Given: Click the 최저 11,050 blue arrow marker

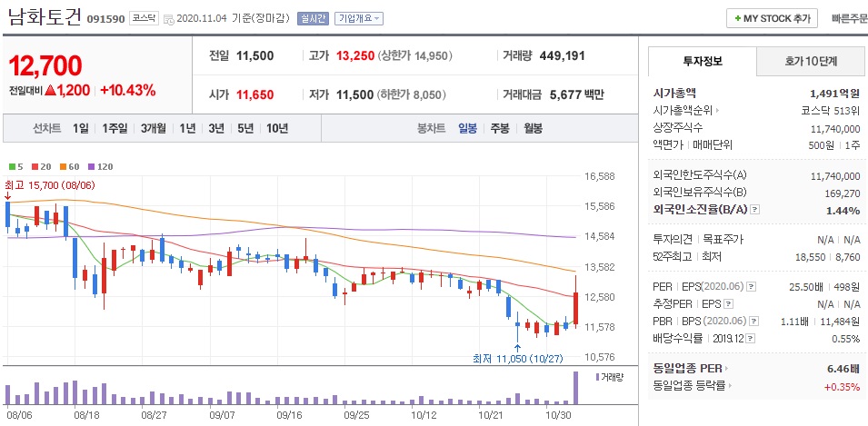Looking at the screenshot, I should tap(517, 349).
